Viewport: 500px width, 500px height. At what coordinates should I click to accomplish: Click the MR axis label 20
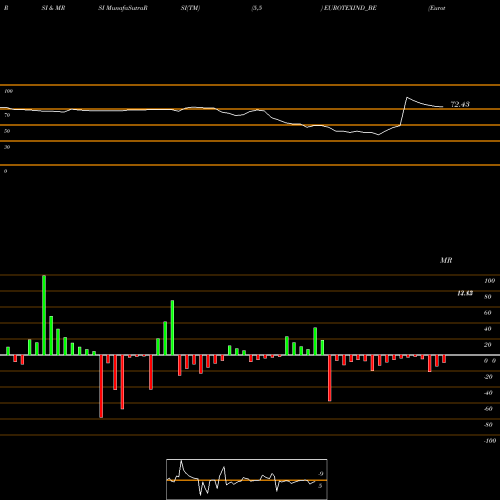coord(488,345)
